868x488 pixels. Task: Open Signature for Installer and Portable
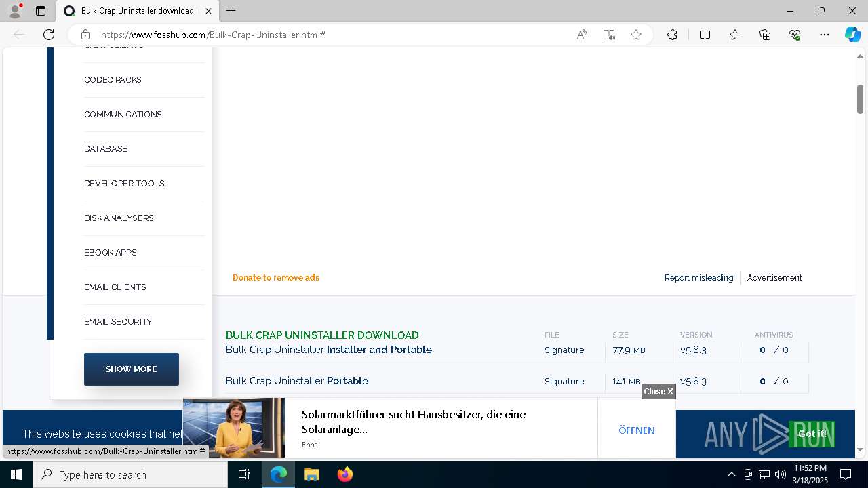coord(564,350)
